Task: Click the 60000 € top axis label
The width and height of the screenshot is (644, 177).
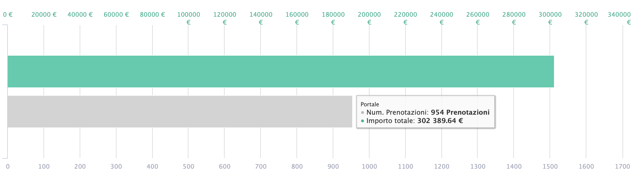Action: 116,14
